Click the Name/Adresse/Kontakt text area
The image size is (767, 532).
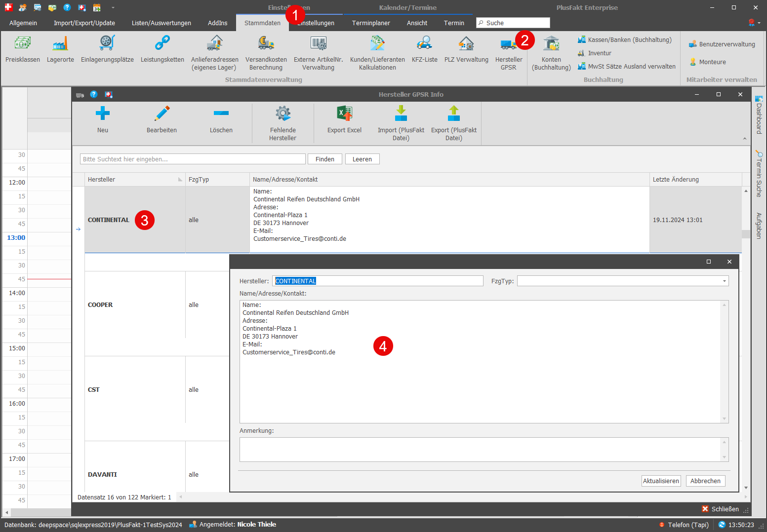point(480,362)
